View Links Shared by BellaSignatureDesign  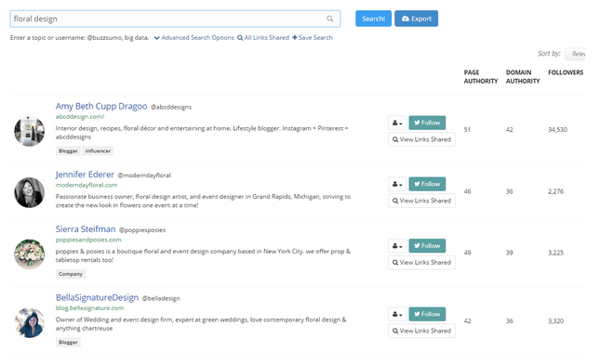pyautogui.click(x=422, y=331)
